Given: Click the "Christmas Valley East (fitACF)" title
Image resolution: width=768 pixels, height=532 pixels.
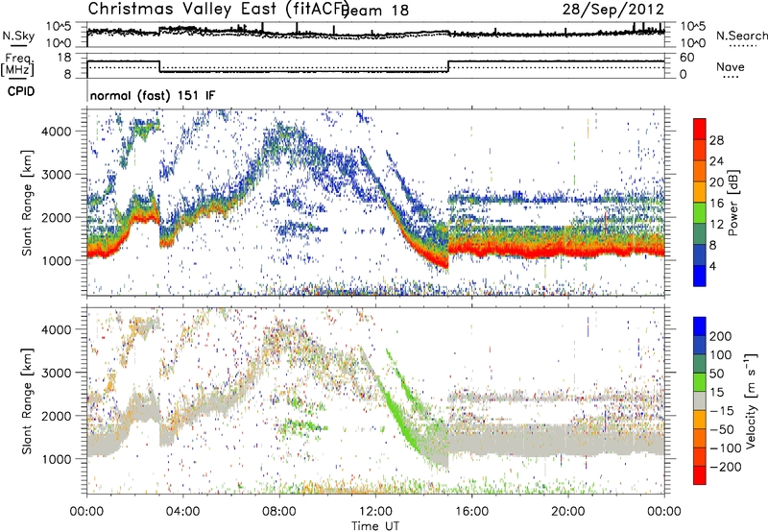Looking at the screenshot, I should [x=219, y=9].
